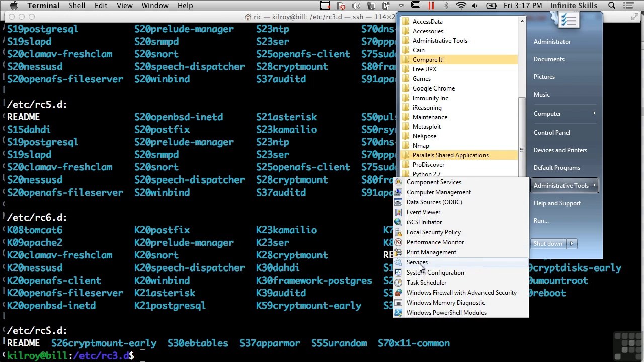The image size is (644, 362).
Task: Expand the Administrative Tools submenu arrow
Action: (594, 185)
